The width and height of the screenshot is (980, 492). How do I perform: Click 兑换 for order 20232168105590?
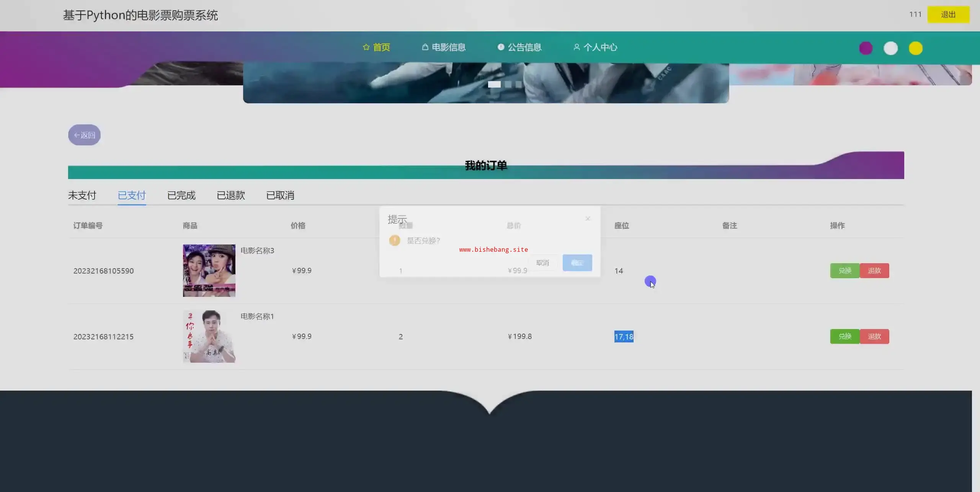[x=844, y=270]
